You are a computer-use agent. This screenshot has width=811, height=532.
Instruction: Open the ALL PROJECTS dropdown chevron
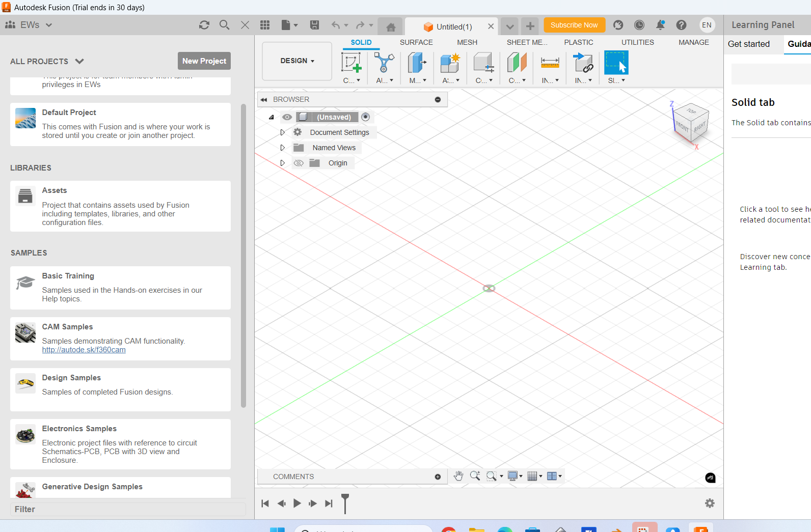pyautogui.click(x=79, y=61)
